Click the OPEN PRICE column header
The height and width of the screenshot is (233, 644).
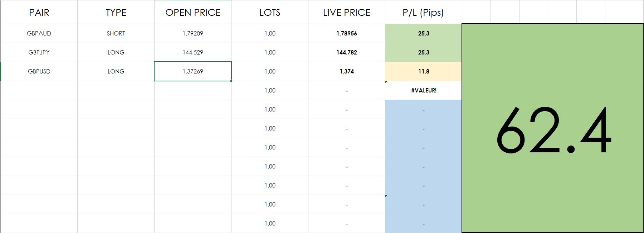point(193,13)
